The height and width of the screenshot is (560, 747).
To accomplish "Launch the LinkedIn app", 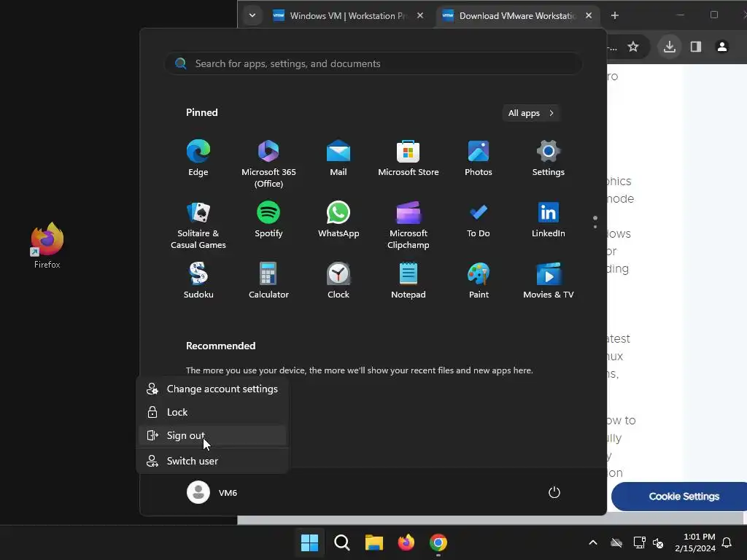I will 549,219.
